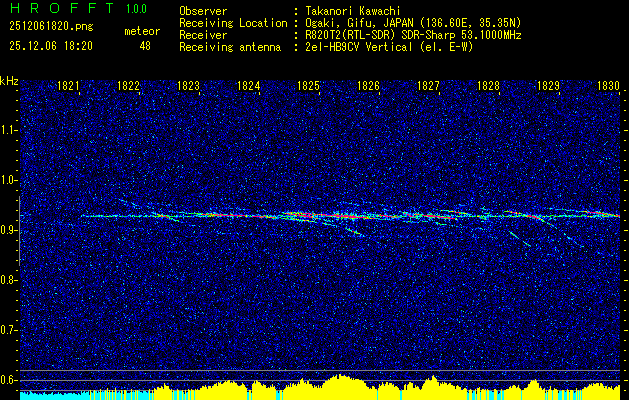Click the Receiving Location label
Screen dimensions: 629x400
233,23
